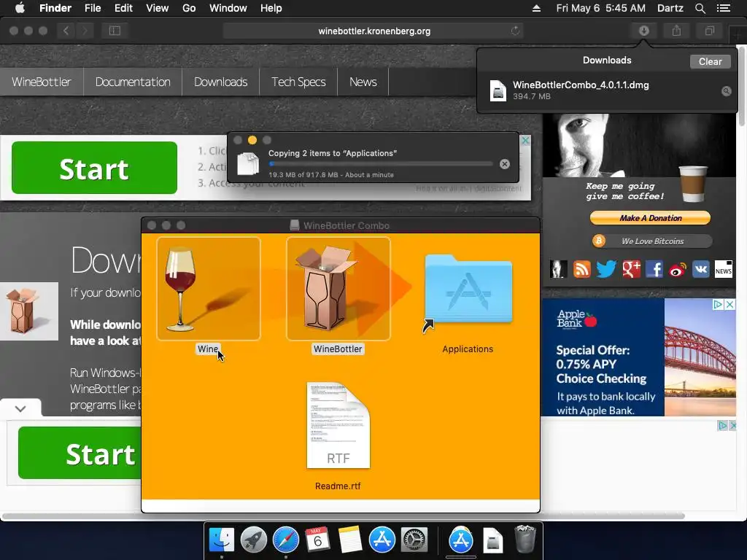This screenshot has height=560, width=747.
Task: Click the horizontal page scrollbar
Action: [x=344, y=516]
